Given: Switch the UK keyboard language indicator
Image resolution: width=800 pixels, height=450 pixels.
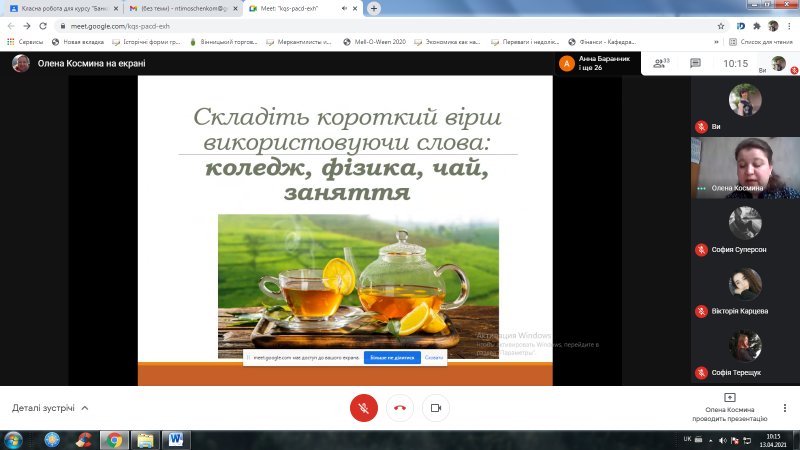Looking at the screenshot, I should [x=687, y=439].
